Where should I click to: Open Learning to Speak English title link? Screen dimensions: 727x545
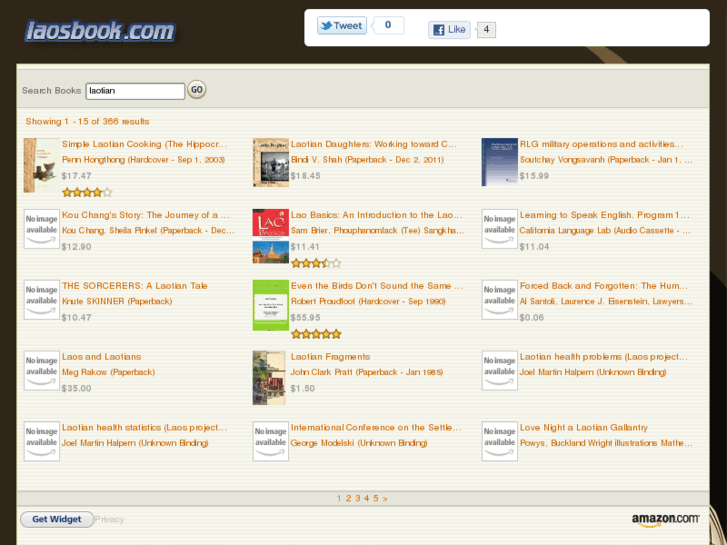[605, 215]
